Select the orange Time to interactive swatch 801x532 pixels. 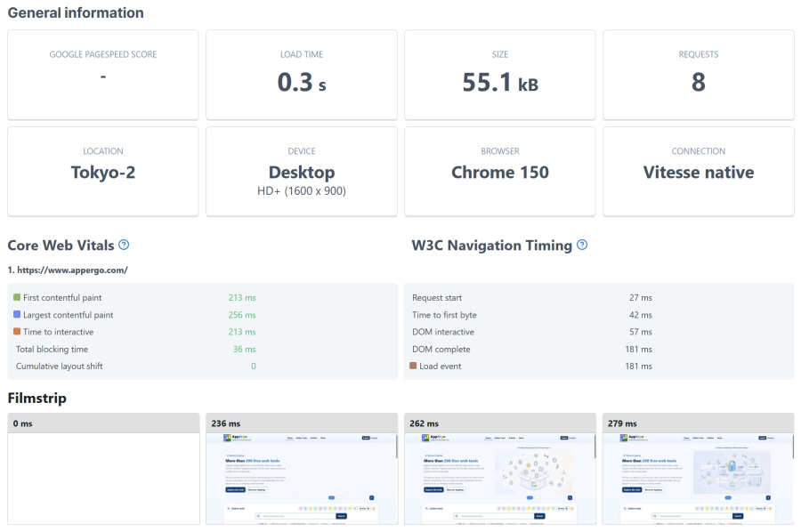[17, 331]
